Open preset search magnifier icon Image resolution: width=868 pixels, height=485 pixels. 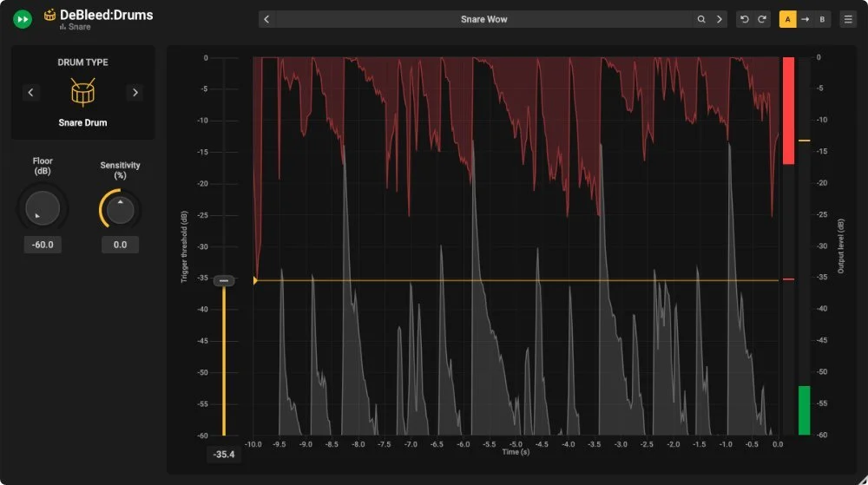coord(700,19)
